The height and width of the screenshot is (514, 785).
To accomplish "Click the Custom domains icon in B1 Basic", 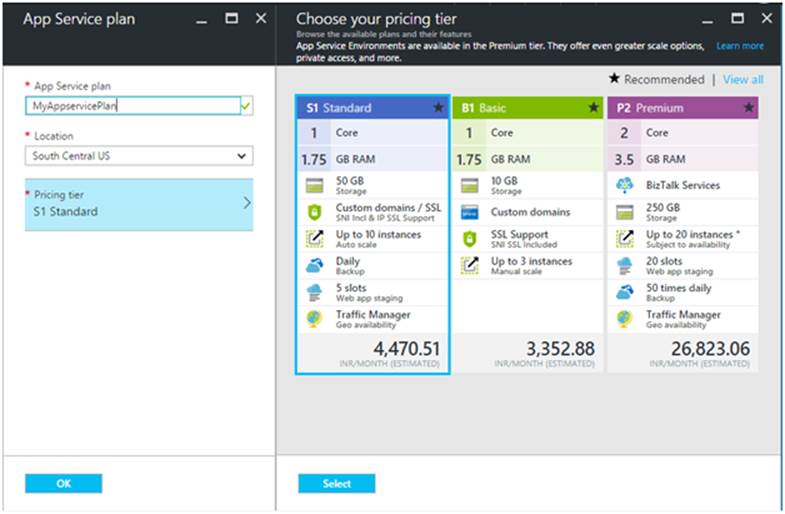I will click(x=470, y=212).
